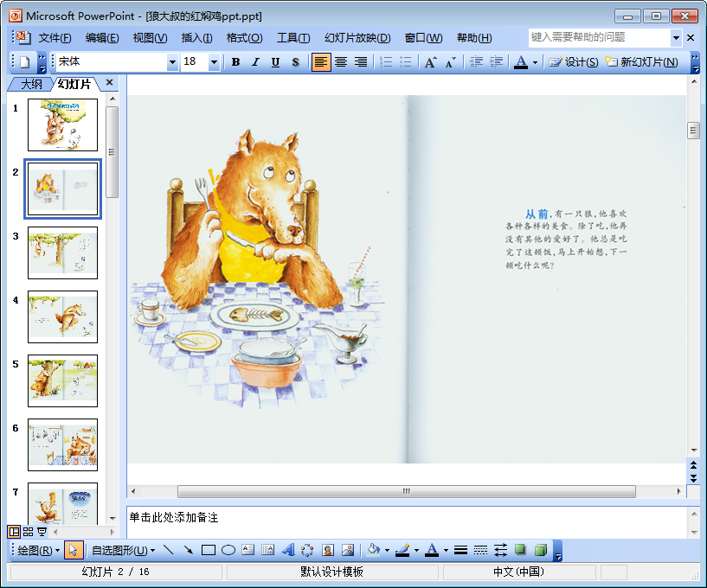Open the 格式 menu

pyautogui.click(x=244, y=38)
